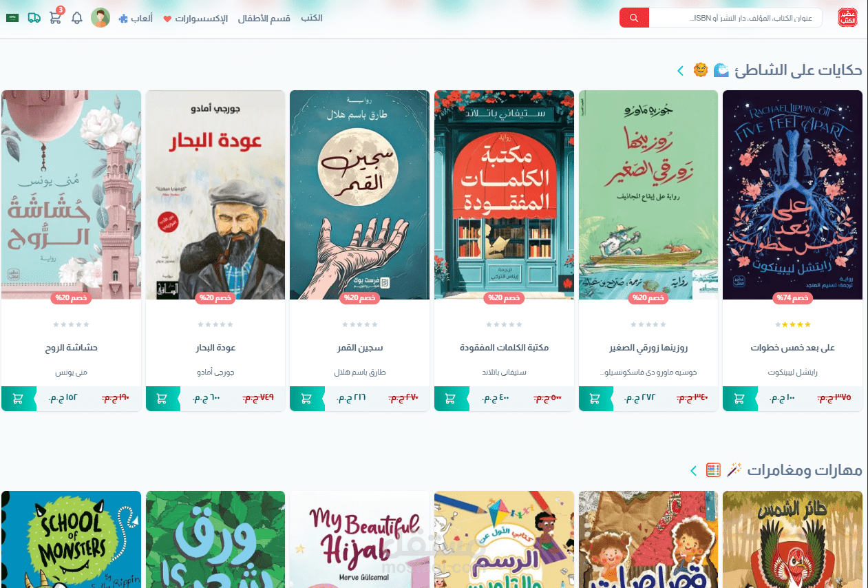
Task: Add سجين القمر to cart
Action: (306, 399)
